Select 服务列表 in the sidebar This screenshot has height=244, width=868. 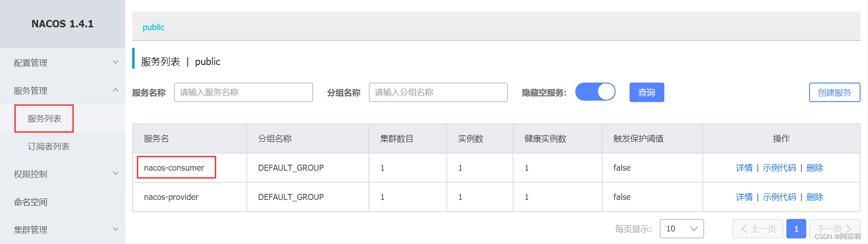coord(45,118)
